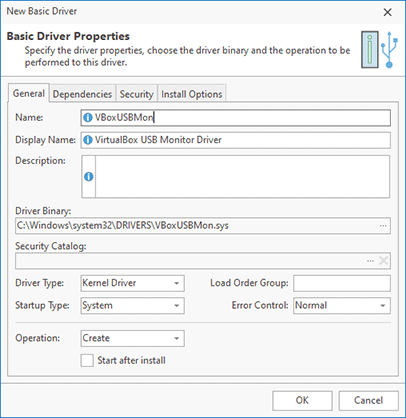Click the Load Order Group label
406x418 pixels.
[x=249, y=283]
